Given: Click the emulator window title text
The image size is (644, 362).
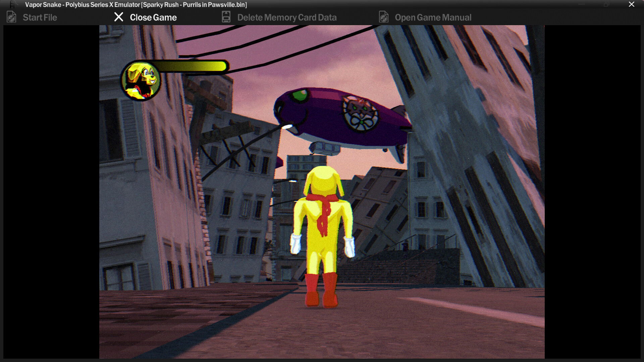Looking at the screenshot, I should tap(136, 5).
